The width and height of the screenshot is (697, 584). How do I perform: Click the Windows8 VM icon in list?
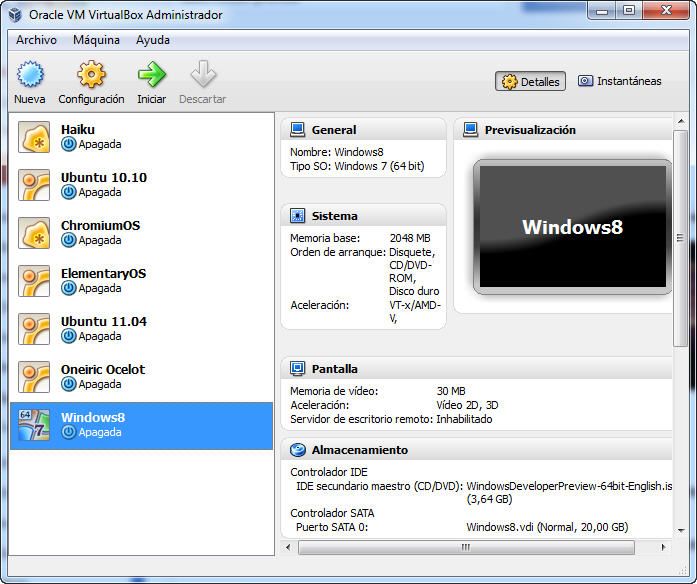[x=35, y=425]
